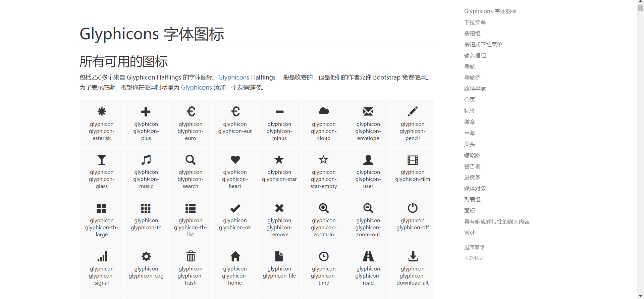The image size is (644, 299).
Task: Go to 导航 section in sidebar
Action: tap(470, 66)
